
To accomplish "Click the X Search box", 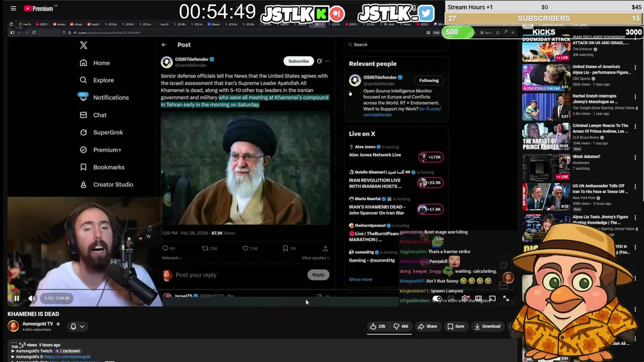I will pyautogui.click(x=395, y=45).
